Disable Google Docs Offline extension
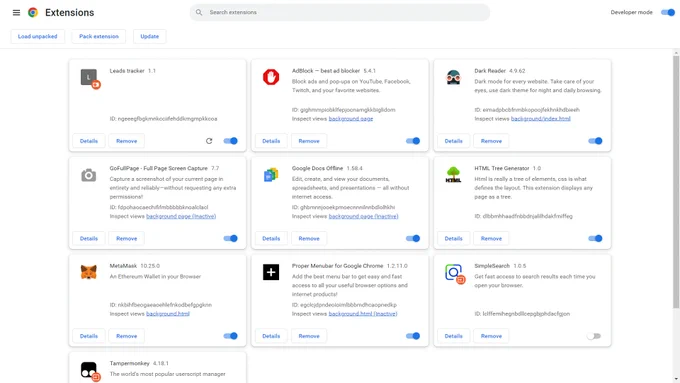This screenshot has height=383, width=680. pyautogui.click(x=413, y=239)
